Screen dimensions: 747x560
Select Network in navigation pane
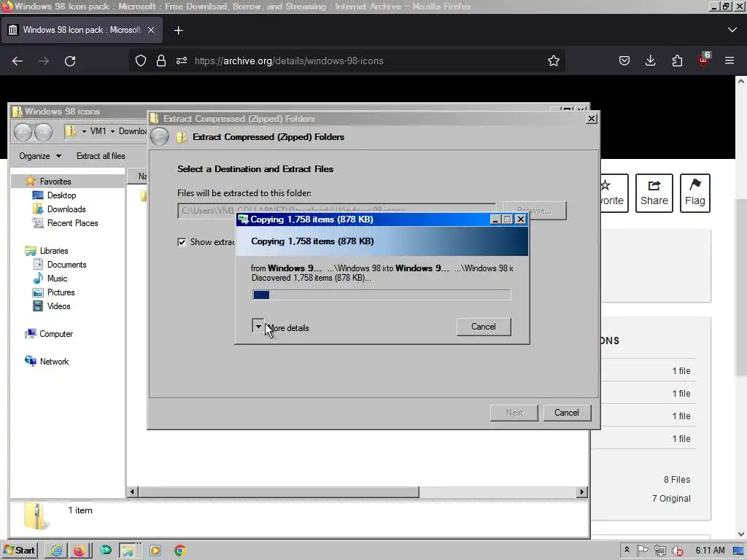(x=54, y=362)
